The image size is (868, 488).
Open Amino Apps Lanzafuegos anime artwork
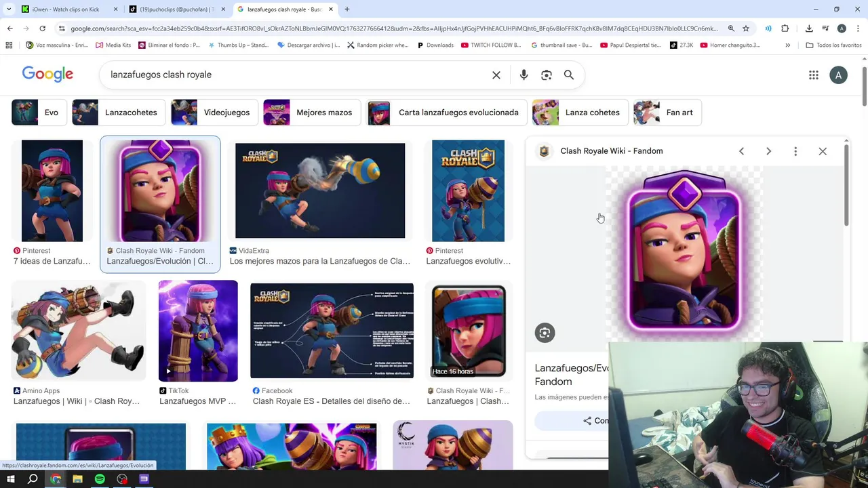[79, 331]
